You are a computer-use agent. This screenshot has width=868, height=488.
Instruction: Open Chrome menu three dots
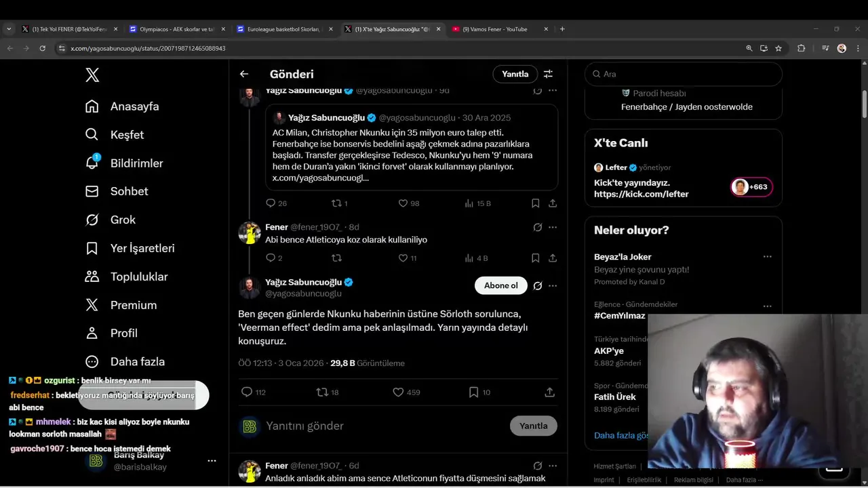coord(858,48)
